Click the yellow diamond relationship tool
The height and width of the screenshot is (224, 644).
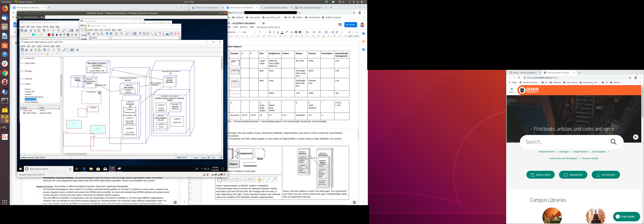pyautogui.click(x=47, y=54)
